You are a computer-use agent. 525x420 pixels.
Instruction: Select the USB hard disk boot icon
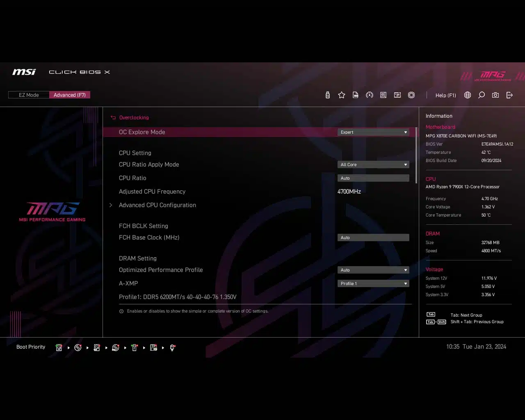[97, 348]
